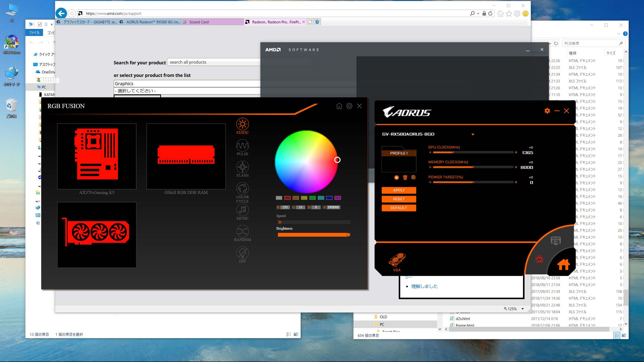Delete profile with trash icon in AORUS

[405, 177]
